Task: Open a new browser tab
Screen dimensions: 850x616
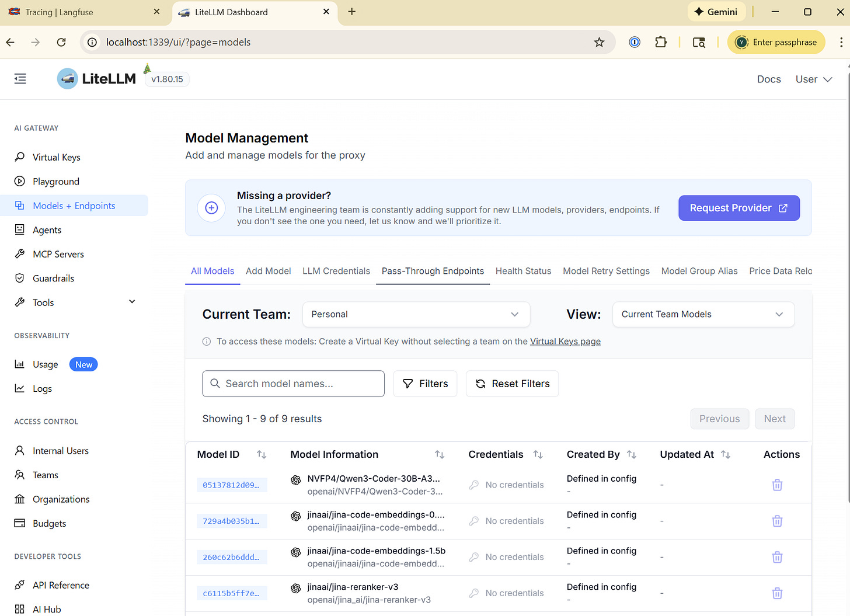Action: [x=351, y=12]
